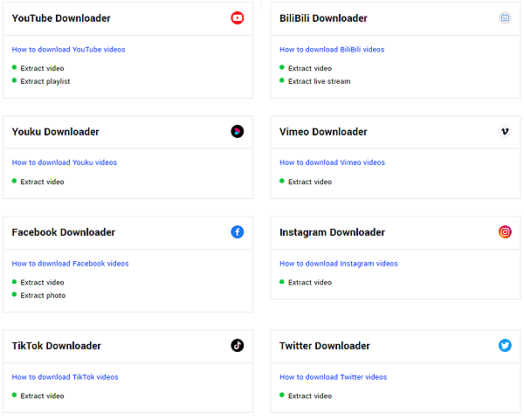Click the BiliBili Downloader heading
This screenshot has height=420, width=524.
click(323, 18)
